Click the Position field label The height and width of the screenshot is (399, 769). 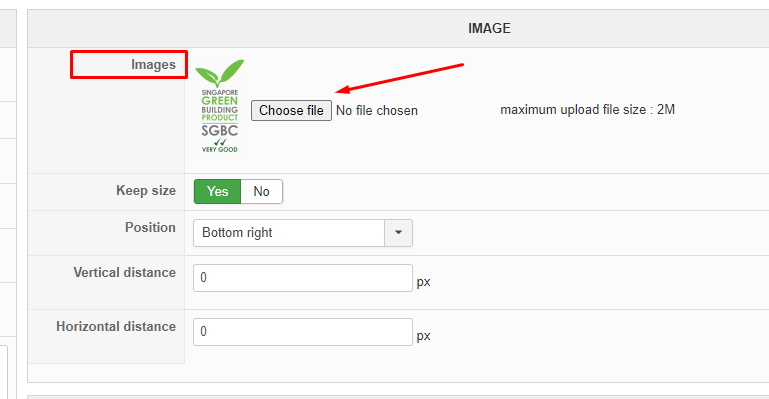pyautogui.click(x=150, y=227)
